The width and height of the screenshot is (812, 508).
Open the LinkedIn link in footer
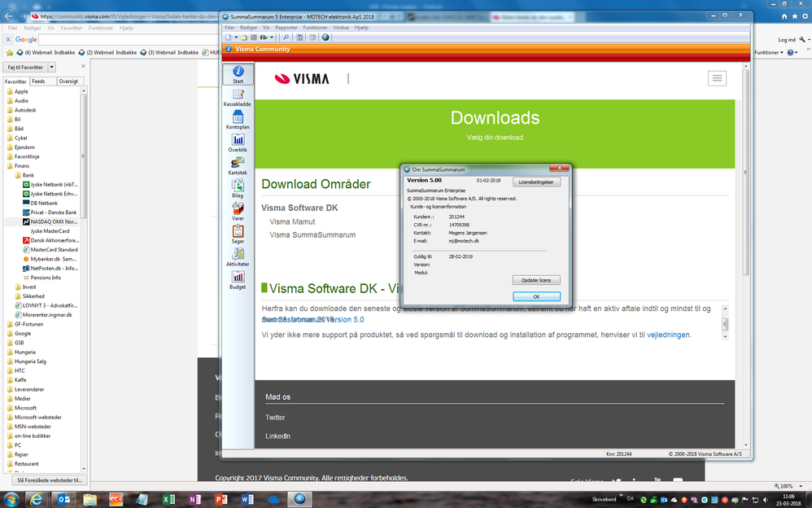coord(277,436)
